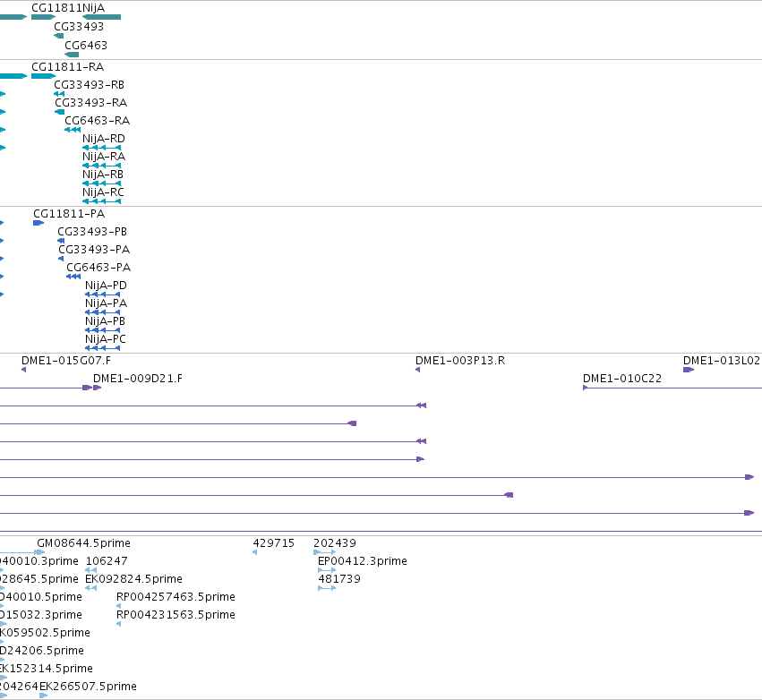This screenshot has width=762, height=700.
Task: Select the CG6463 gene label
Action: 86,45
